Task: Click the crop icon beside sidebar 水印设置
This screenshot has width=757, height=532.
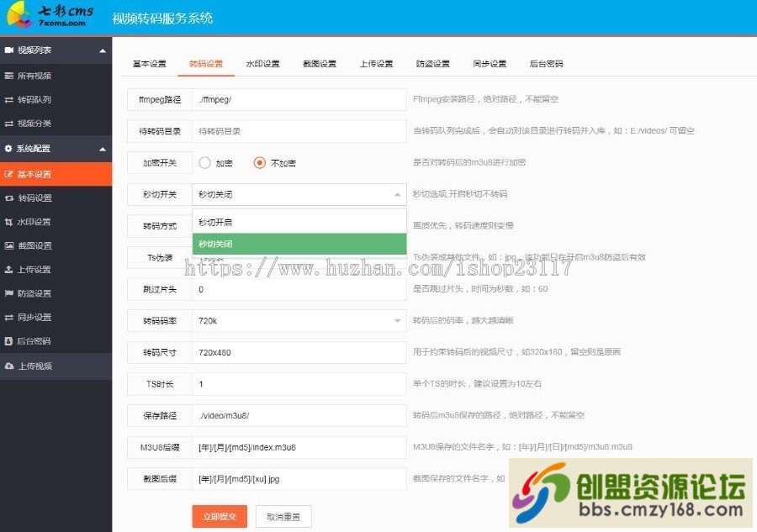Action: coord(9,222)
